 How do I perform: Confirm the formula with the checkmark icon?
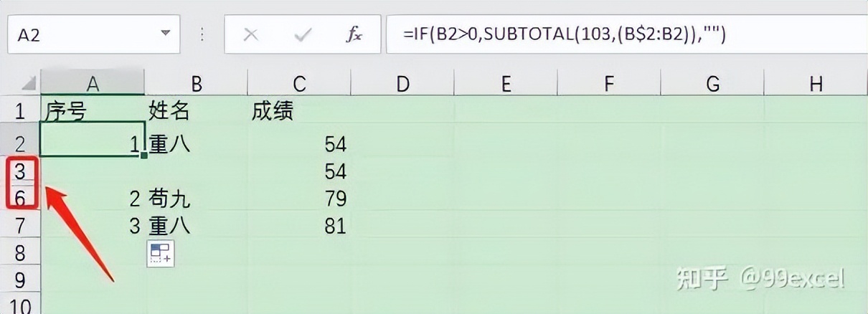303,34
